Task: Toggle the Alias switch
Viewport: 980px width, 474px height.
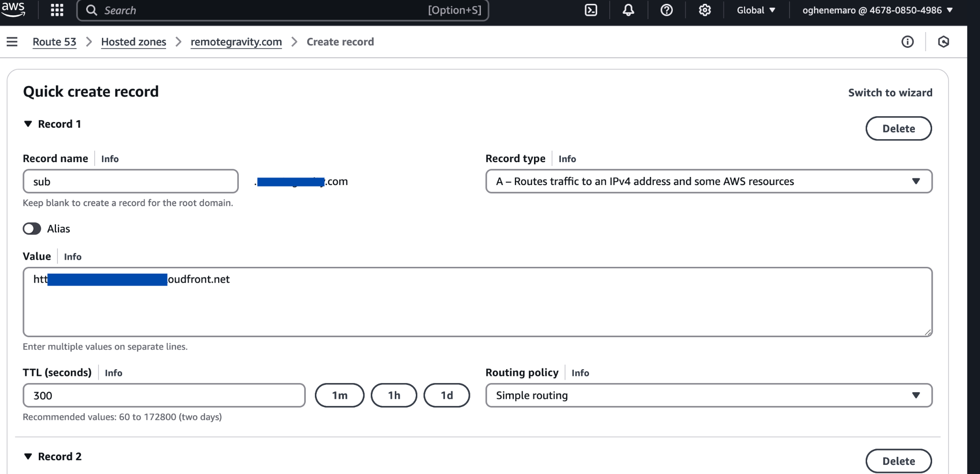Action: 32,229
